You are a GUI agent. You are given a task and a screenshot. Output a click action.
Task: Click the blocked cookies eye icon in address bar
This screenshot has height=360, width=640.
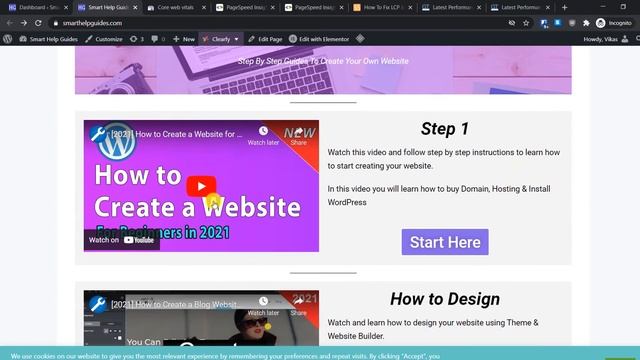pyautogui.click(x=511, y=23)
